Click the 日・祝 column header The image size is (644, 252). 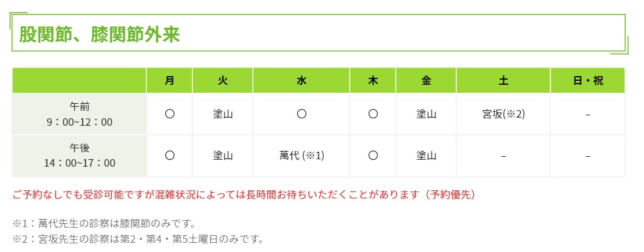click(x=588, y=81)
